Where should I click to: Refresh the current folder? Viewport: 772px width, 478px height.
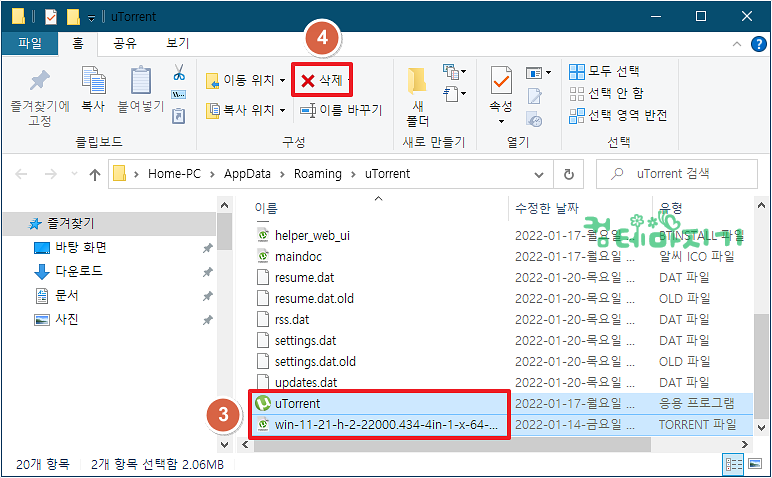click(x=569, y=174)
